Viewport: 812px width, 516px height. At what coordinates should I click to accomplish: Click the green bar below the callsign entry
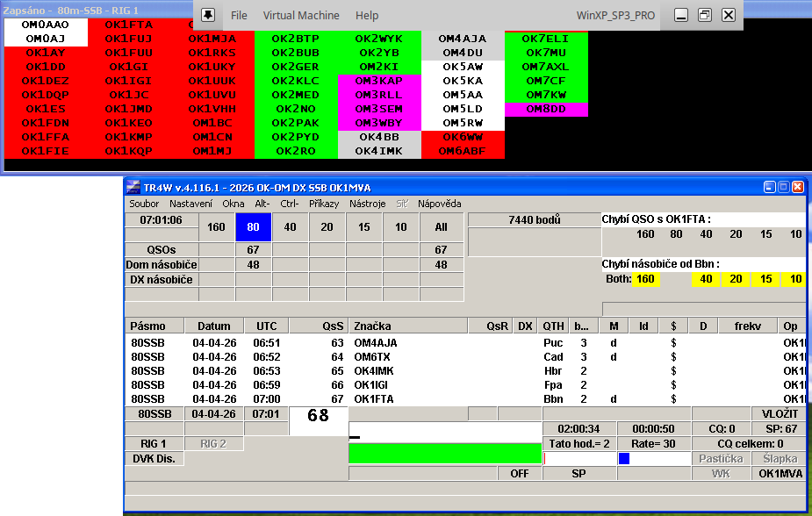445,453
